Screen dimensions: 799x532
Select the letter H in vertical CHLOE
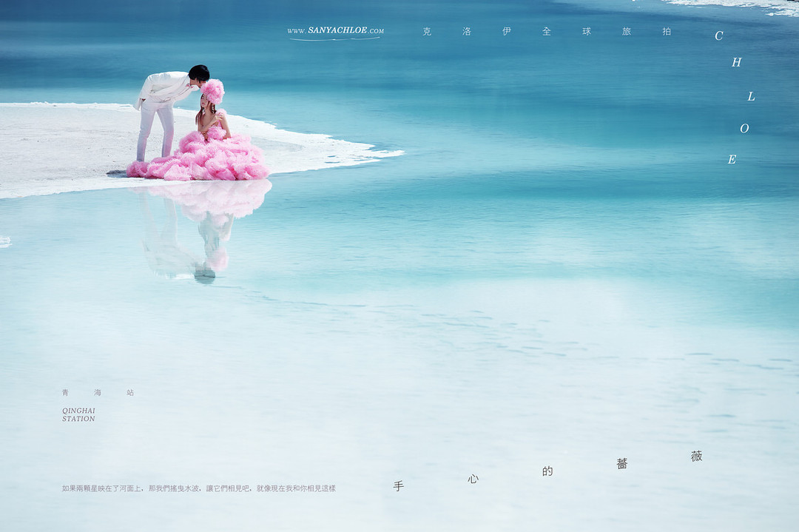[736, 63]
